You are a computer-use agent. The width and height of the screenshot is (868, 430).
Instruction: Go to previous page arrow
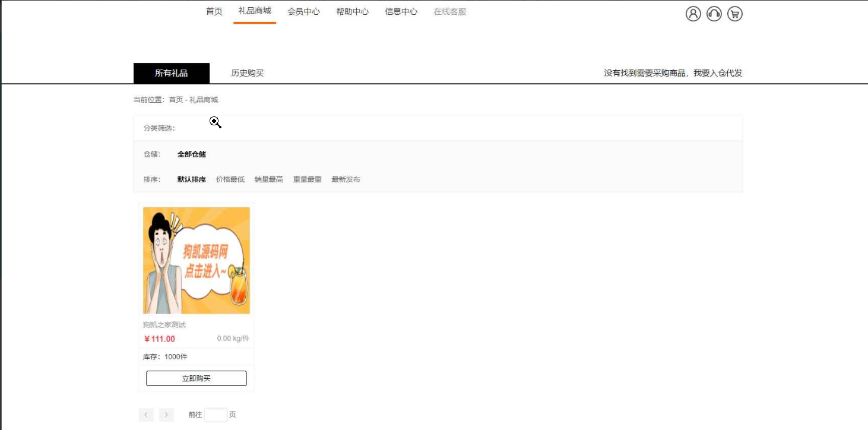[146, 415]
